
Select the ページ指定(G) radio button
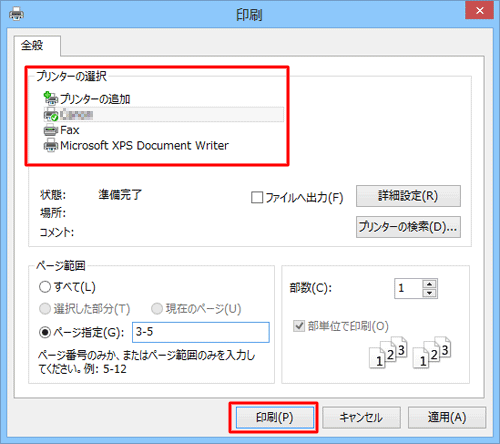pyautogui.click(x=45, y=332)
